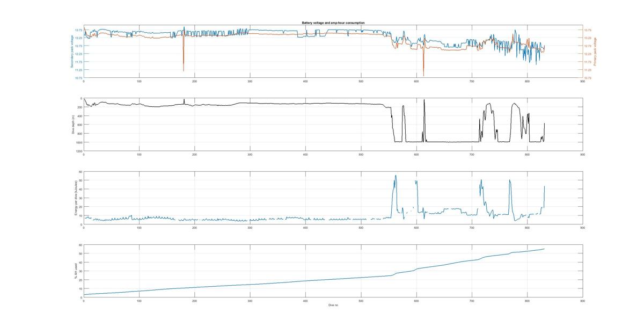Click the 300 x-tick under the dive depth plot
The image size is (644, 334).
pos(250,154)
